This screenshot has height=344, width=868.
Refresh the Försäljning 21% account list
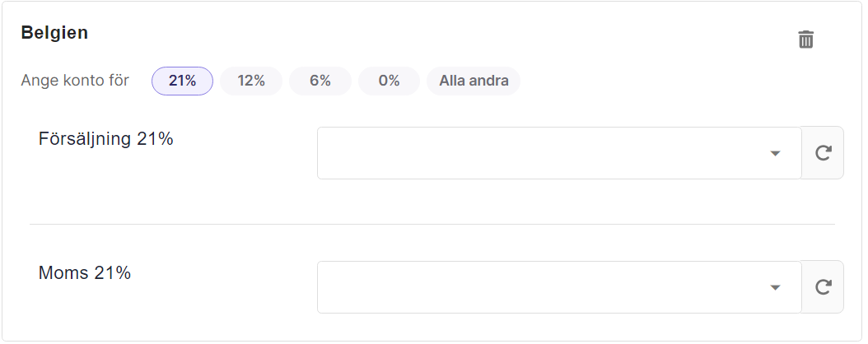(824, 152)
